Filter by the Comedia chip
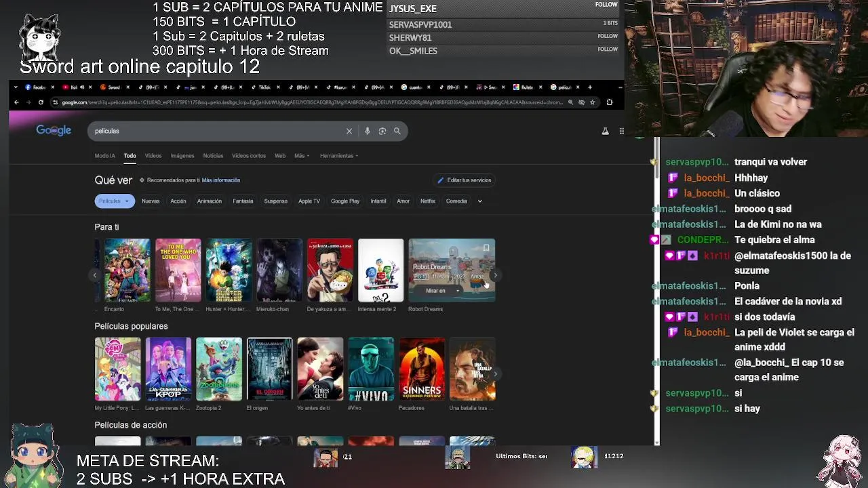This screenshot has height=488, width=868. click(456, 201)
